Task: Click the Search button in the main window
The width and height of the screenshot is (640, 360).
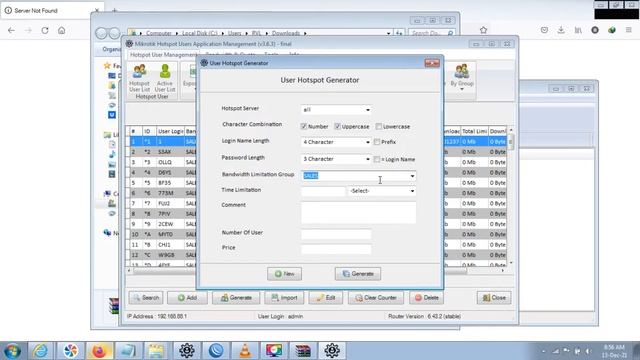Action: coord(146,298)
